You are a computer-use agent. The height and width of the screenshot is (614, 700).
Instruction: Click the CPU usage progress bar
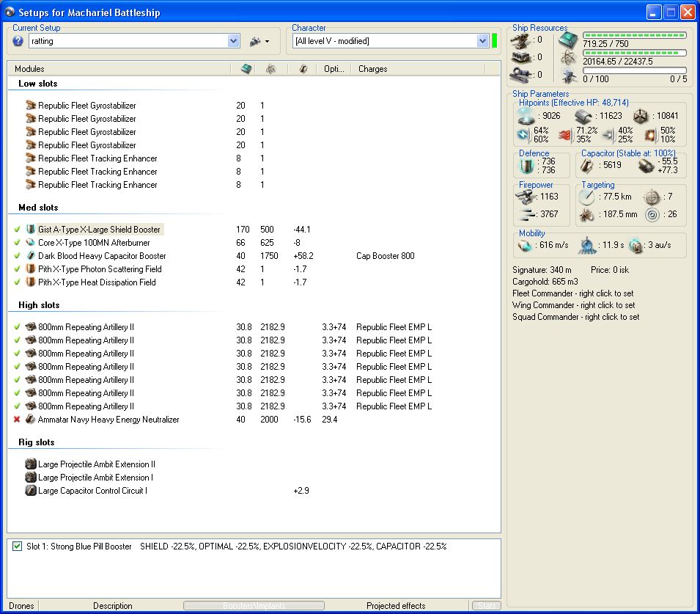634,35
